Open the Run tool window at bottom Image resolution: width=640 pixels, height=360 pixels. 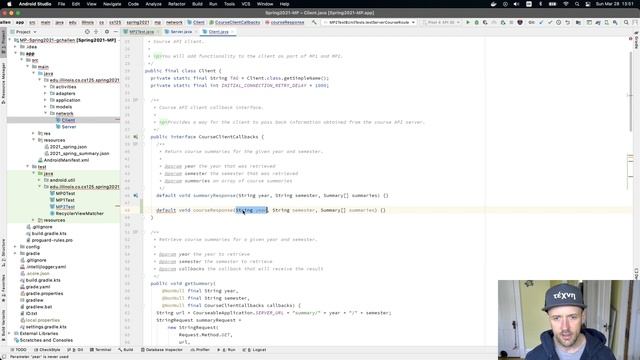coord(227,350)
